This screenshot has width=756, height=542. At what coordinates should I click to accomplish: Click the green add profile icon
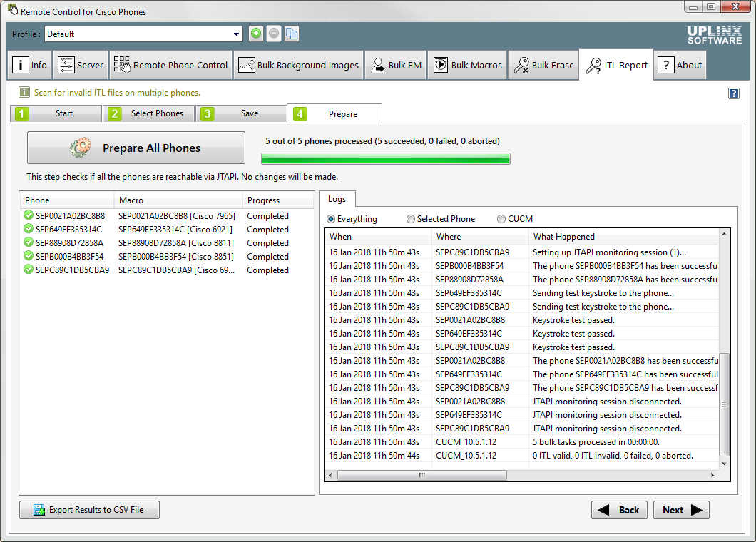pyautogui.click(x=256, y=34)
